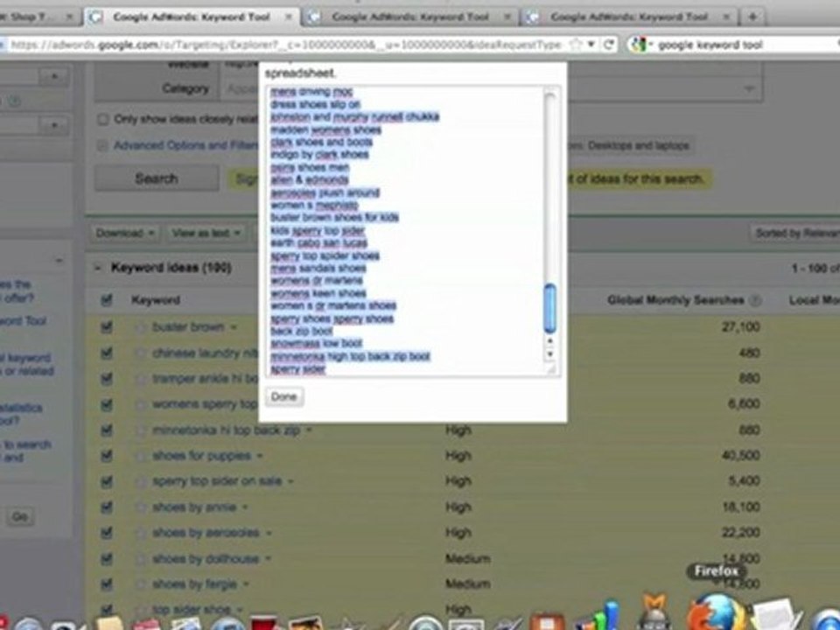
Task: Click 'mens sandals shoes' in the list
Action: 318,269
